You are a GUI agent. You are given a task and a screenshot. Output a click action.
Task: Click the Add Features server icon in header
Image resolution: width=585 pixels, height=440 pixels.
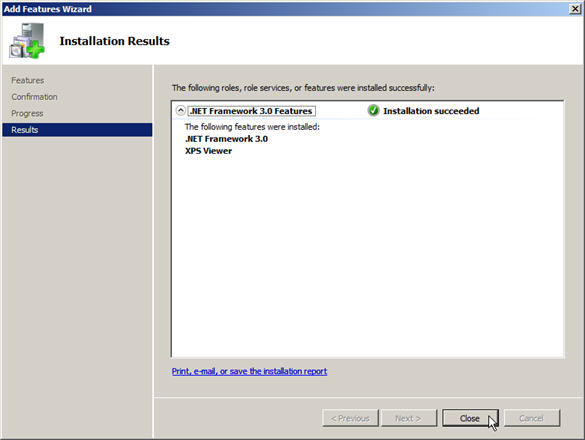[27, 41]
